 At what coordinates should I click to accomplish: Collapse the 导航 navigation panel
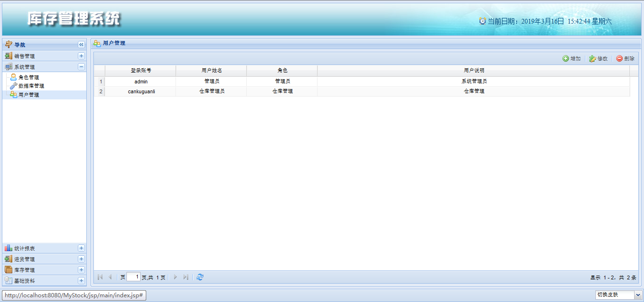tap(81, 45)
